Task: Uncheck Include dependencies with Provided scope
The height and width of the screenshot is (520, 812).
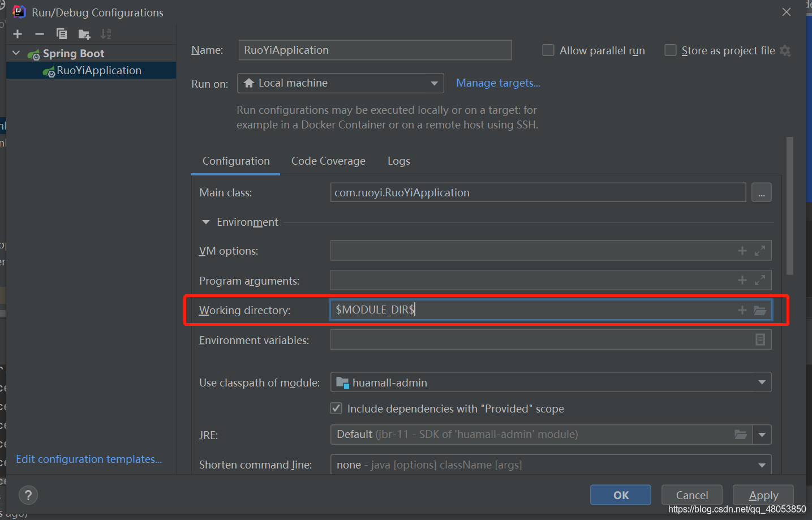Action: (x=336, y=408)
